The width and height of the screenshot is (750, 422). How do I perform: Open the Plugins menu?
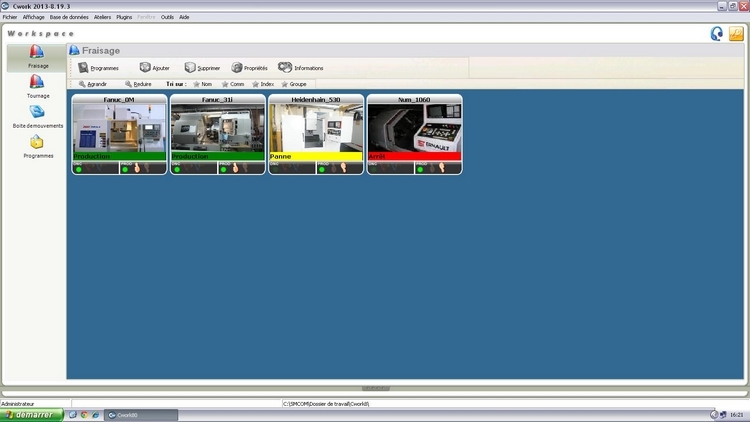[x=124, y=17]
